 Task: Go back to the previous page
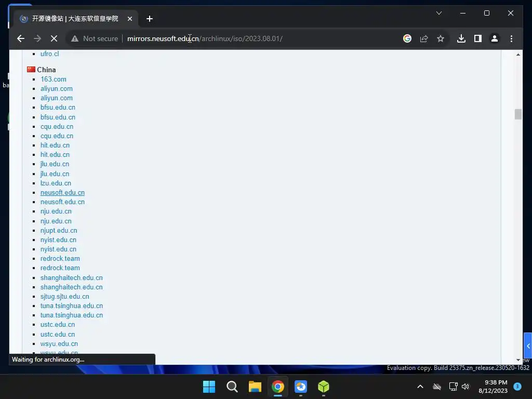21,38
